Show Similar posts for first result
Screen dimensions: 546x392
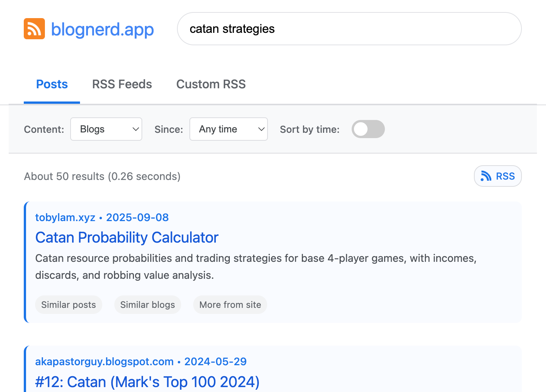click(69, 304)
